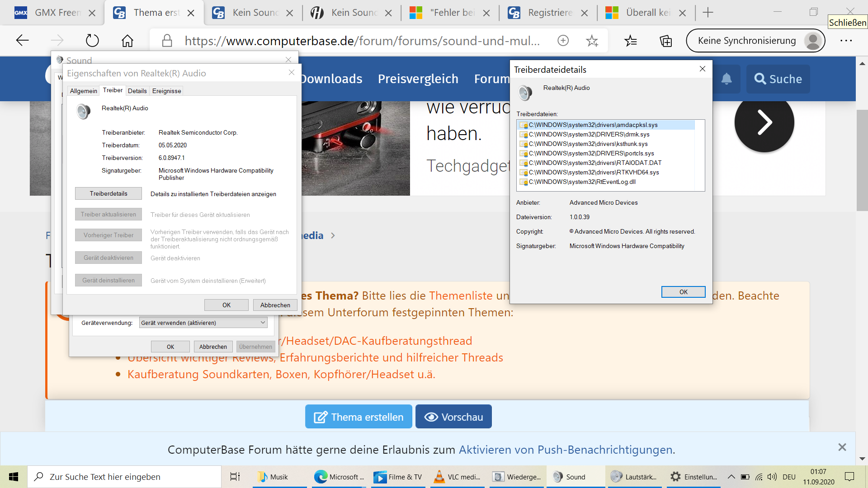Viewport: 868px width, 488px height.
Task: Open browser settings three-dots menu
Action: point(846,41)
